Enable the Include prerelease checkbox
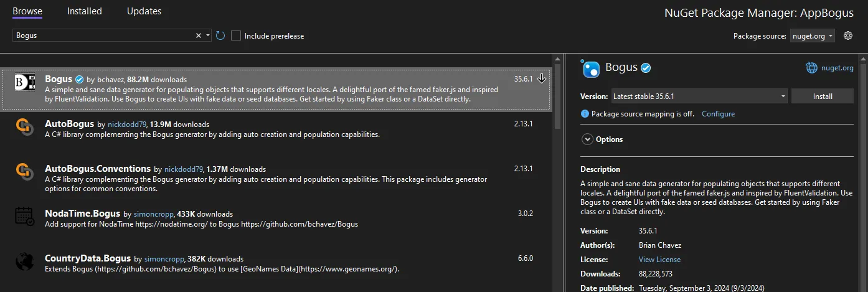The image size is (868, 292). (236, 35)
